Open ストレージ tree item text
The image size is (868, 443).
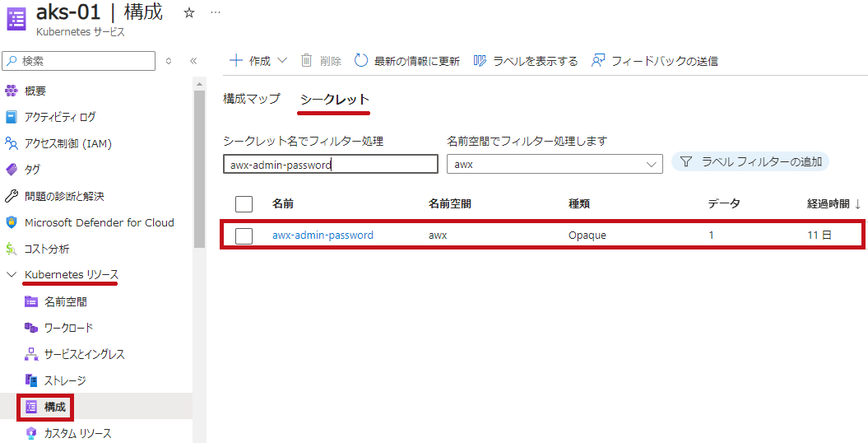click(x=65, y=380)
